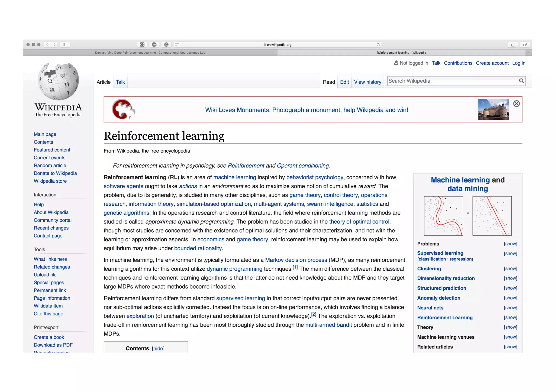Open the View history tab

pyautogui.click(x=367, y=82)
